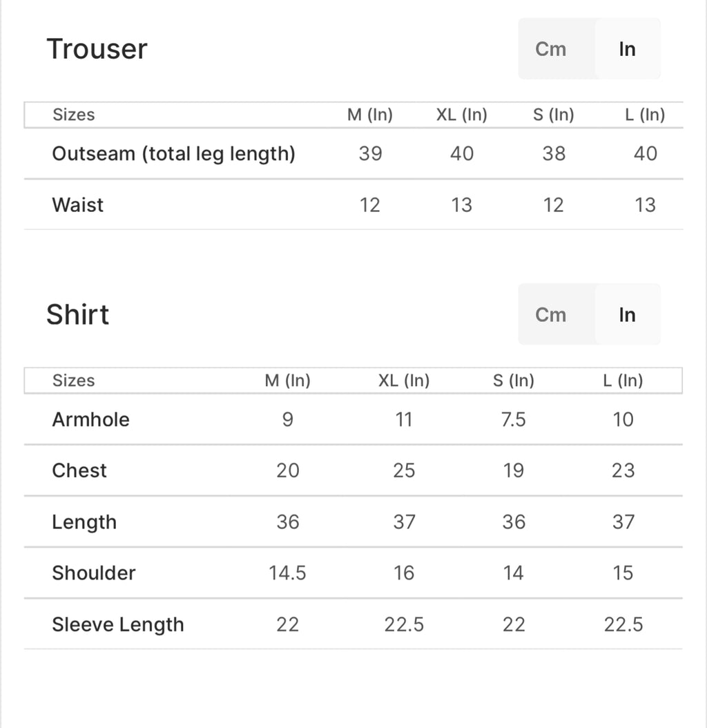The width and height of the screenshot is (707, 728).
Task: Click the 14.5 Shoulder value for size M
Action: pos(287,573)
